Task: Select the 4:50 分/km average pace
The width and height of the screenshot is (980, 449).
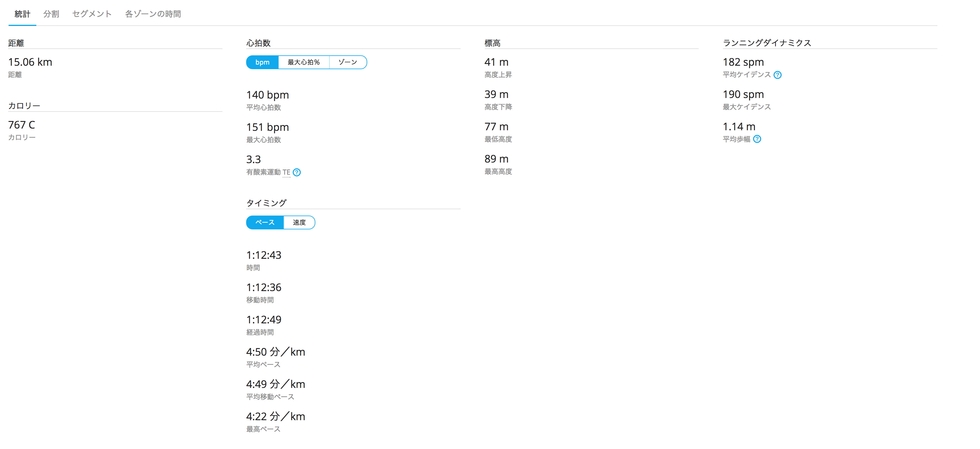Action: (276, 352)
